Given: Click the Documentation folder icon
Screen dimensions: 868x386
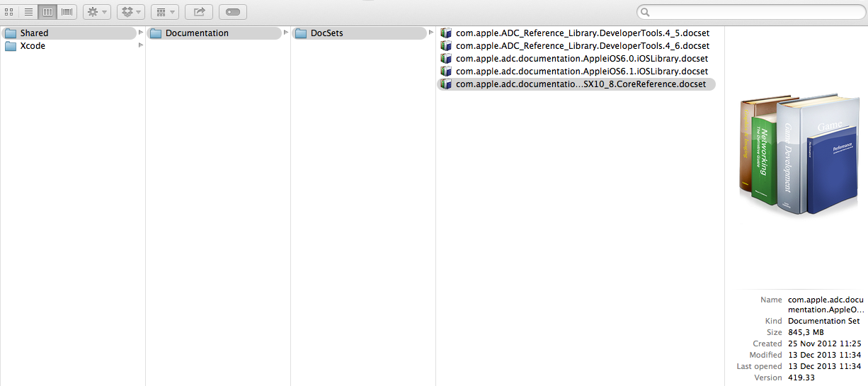Looking at the screenshot, I should tap(156, 33).
